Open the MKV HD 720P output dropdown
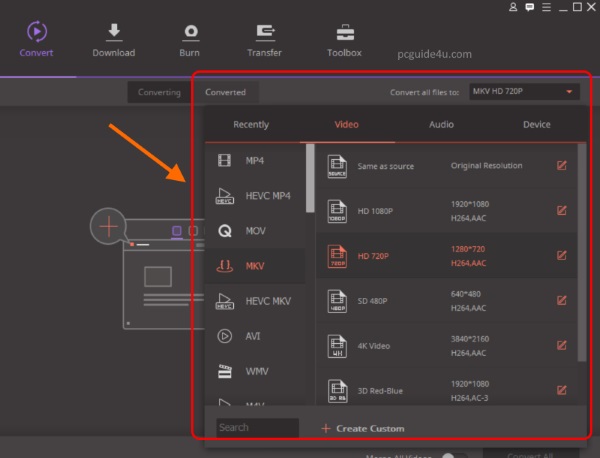600x458 pixels. (x=524, y=92)
